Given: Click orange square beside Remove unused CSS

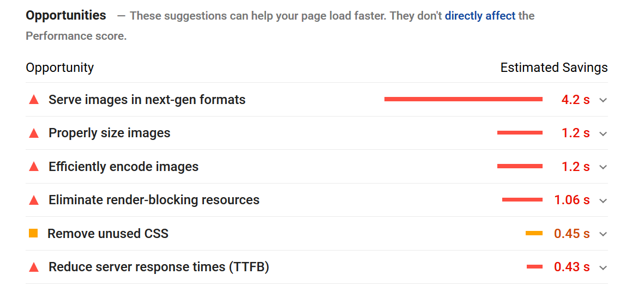Looking at the screenshot, I should coord(33,234).
